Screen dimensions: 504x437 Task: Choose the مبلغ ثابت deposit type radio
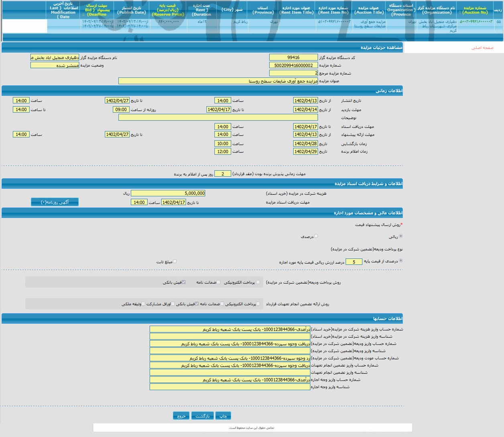(175, 261)
